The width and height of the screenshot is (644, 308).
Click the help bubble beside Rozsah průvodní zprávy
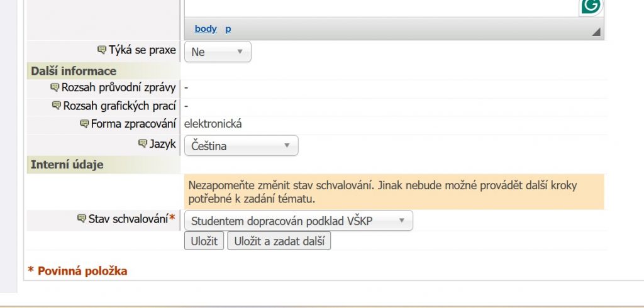(x=54, y=87)
